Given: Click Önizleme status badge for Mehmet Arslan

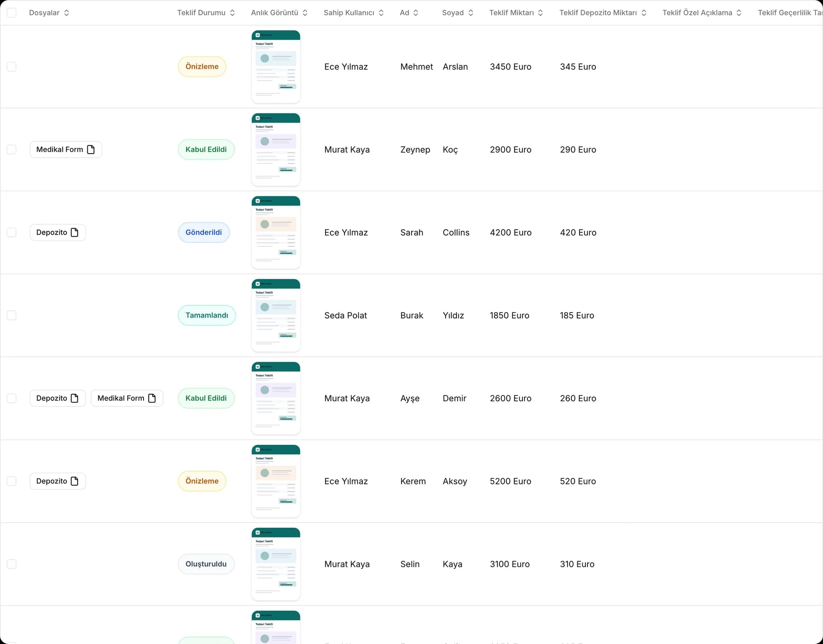Looking at the screenshot, I should pyautogui.click(x=202, y=67).
